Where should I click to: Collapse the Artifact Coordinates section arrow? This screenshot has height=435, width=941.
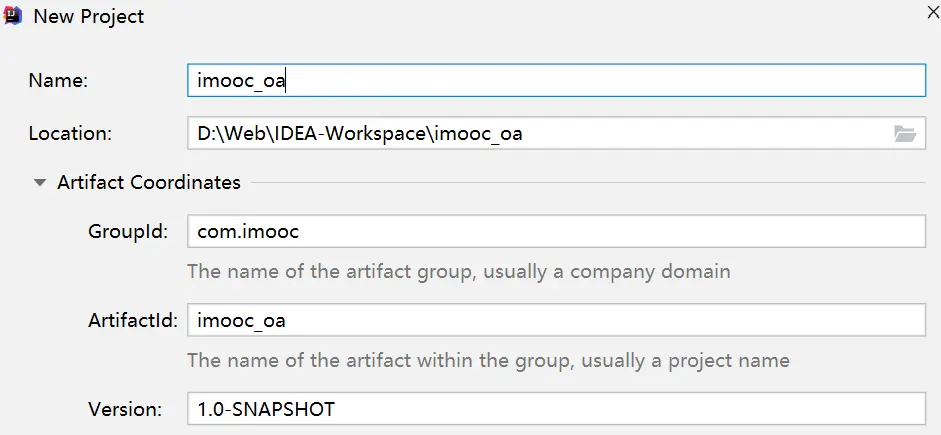click(x=39, y=183)
